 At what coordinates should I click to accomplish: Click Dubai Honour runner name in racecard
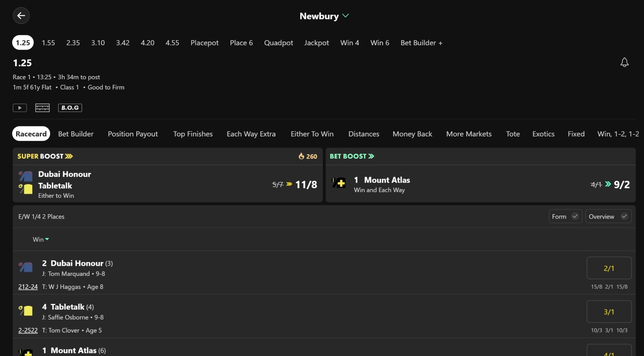[x=77, y=263]
